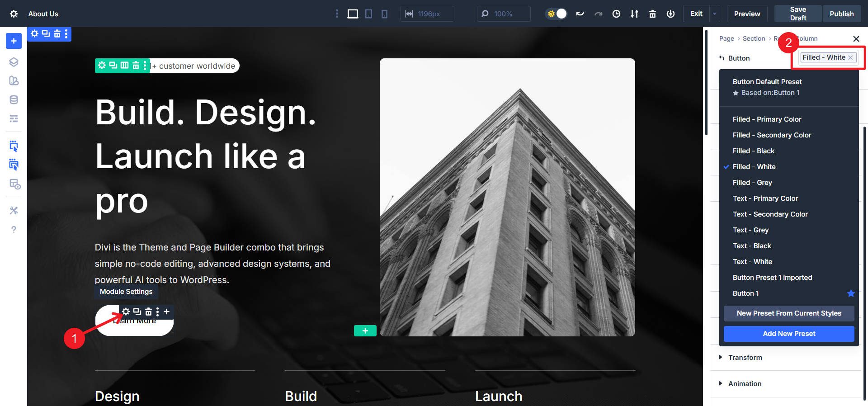Viewport: 868px width, 406px height.
Task: Click the power icon in the top bar
Action: point(670,14)
